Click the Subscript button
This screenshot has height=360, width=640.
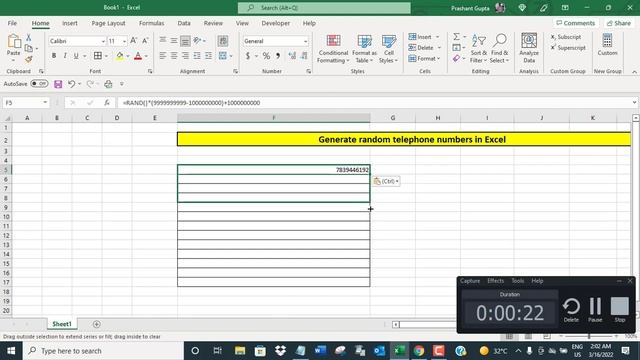(x=566, y=37)
